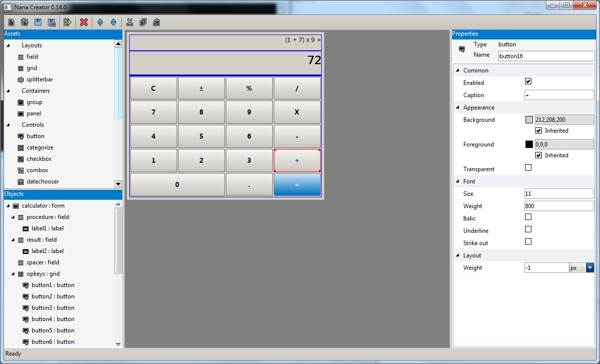Screen dimensions: 600x364
Task: Delete selected object with red X icon
Action: (x=84, y=22)
